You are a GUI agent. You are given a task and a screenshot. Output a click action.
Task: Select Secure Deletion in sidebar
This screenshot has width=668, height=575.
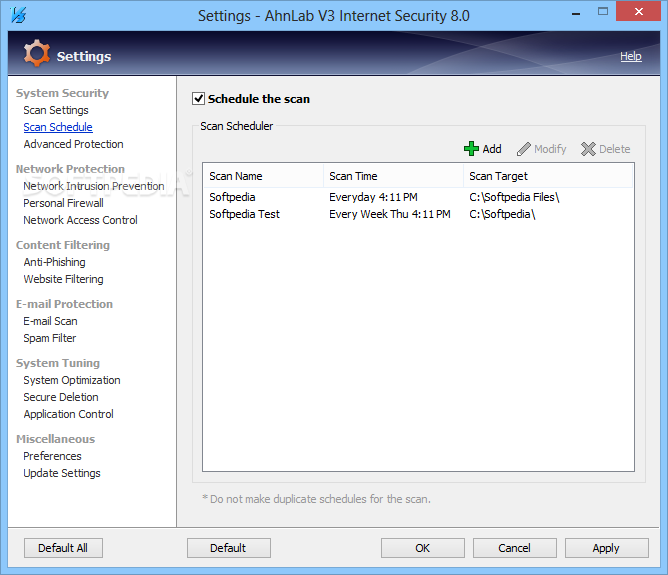pos(61,397)
